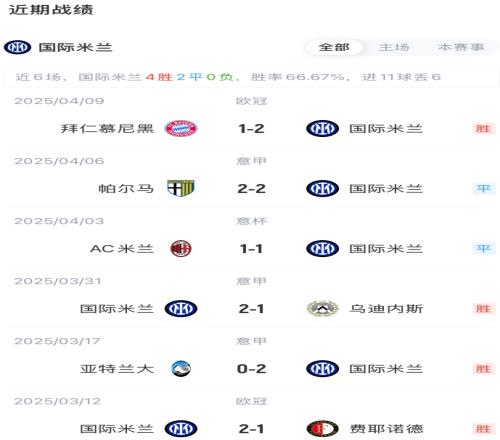Screen dimensions: 500x440
Task: Click the 费耶诺德 team name
Action: [x=386, y=429]
